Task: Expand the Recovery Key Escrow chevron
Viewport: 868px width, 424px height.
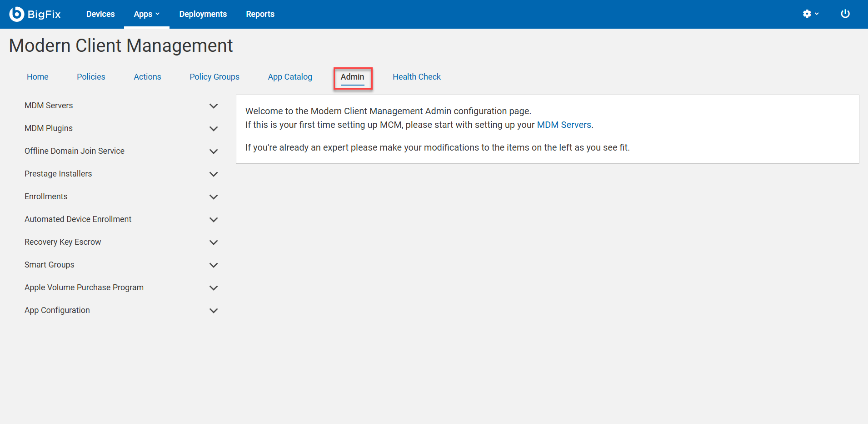Action: click(214, 242)
